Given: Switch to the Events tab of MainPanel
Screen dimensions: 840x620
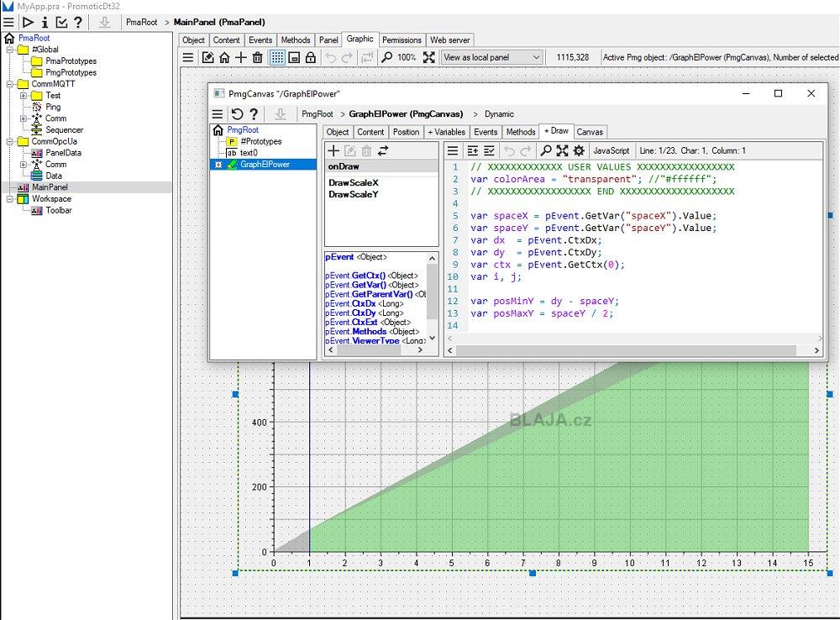Looking at the screenshot, I should [x=260, y=40].
